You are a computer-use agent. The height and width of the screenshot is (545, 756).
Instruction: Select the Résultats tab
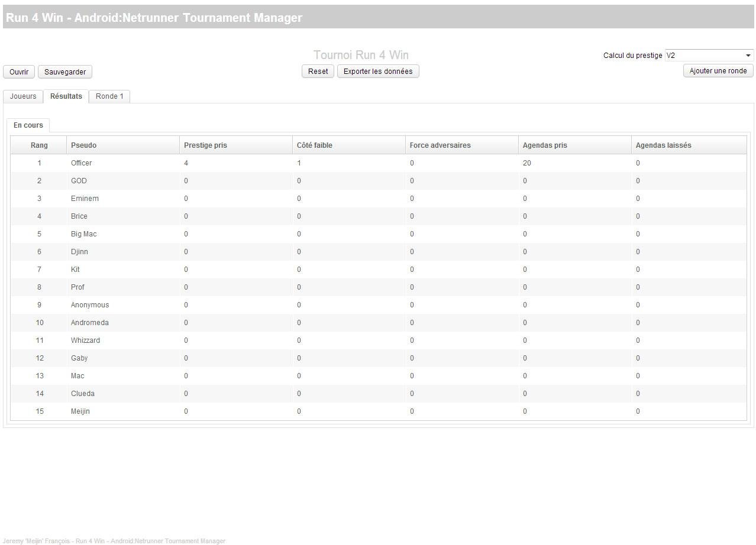[x=66, y=96]
